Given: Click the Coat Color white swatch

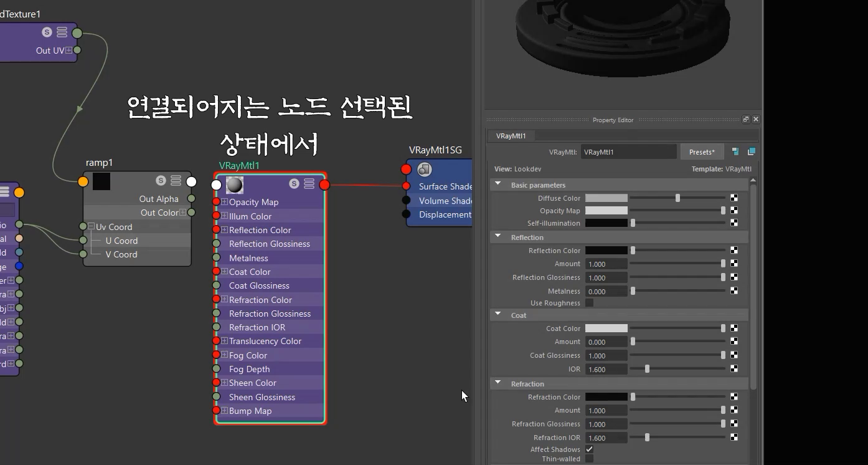Looking at the screenshot, I should tap(606, 328).
